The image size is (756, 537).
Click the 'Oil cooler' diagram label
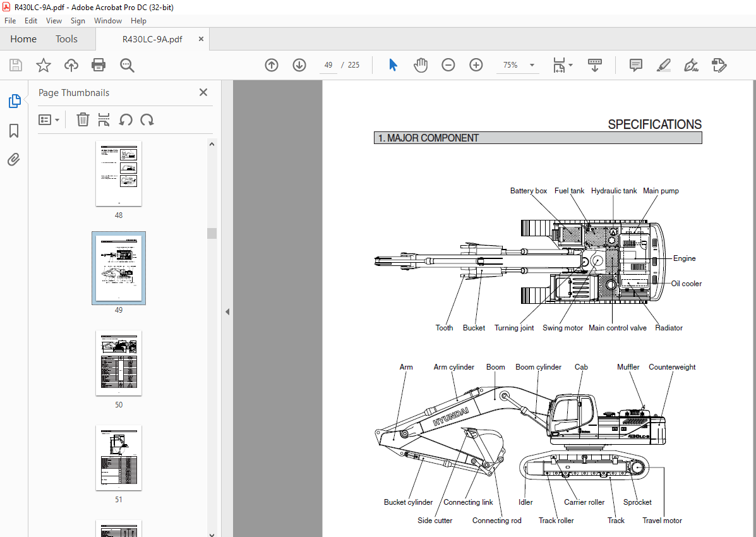tap(686, 284)
